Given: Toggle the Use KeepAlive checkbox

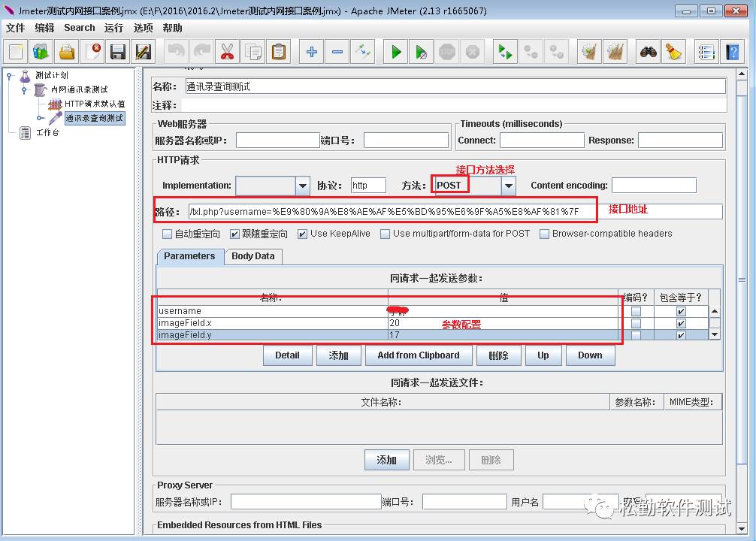Looking at the screenshot, I should (302, 234).
